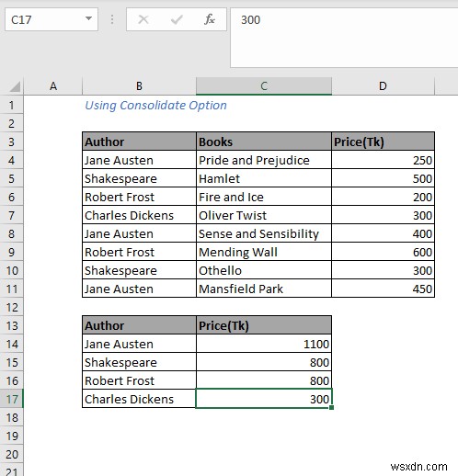This screenshot has width=458, height=476.
Task: Select Jane Austen cell in row 11
Action: (x=139, y=289)
